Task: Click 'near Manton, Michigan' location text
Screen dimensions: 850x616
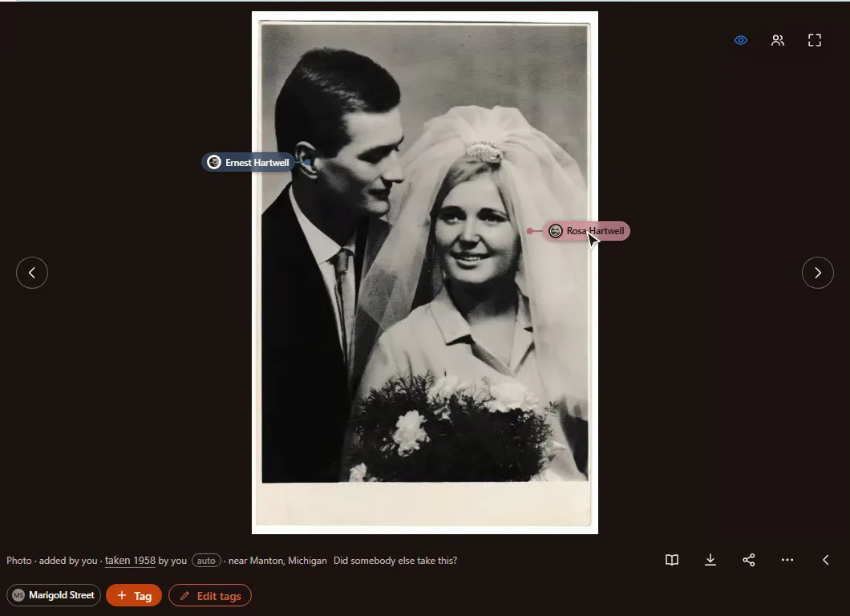Action: tap(277, 561)
